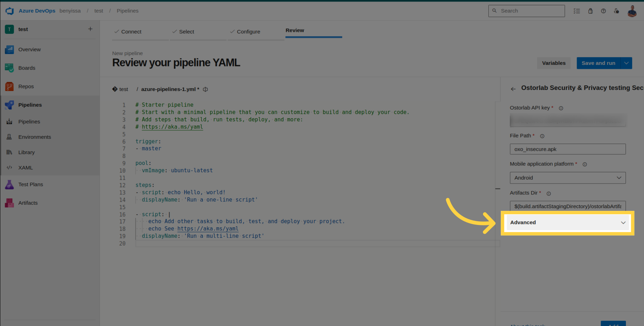Click the Library books icon
Screen dimensions: 644x326
coord(9,152)
